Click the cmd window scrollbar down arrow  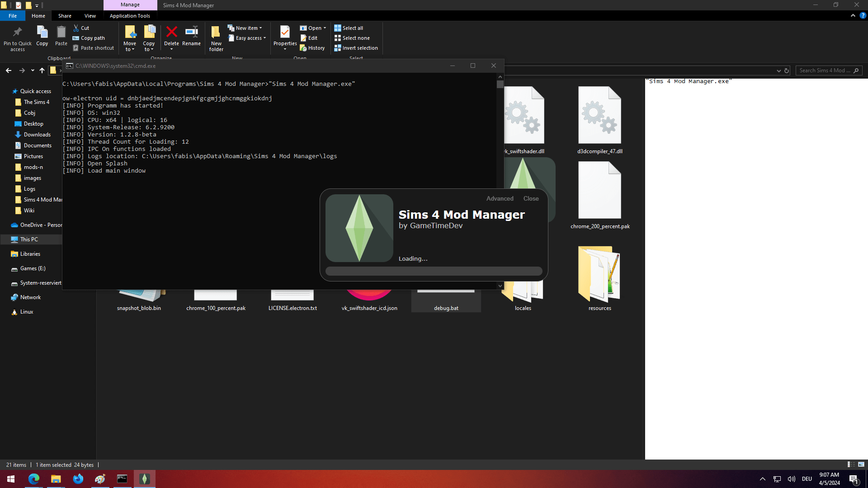(500, 286)
